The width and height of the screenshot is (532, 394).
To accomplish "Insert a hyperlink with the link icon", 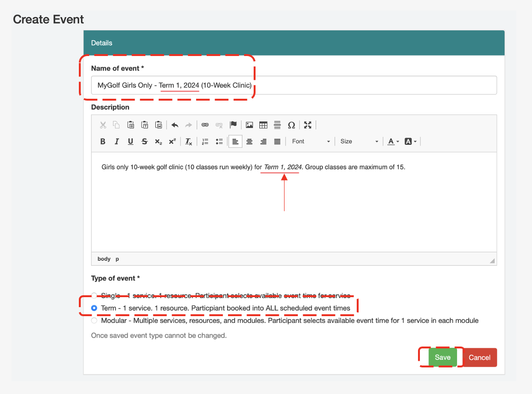I will pyautogui.click(x=205, y=125).
